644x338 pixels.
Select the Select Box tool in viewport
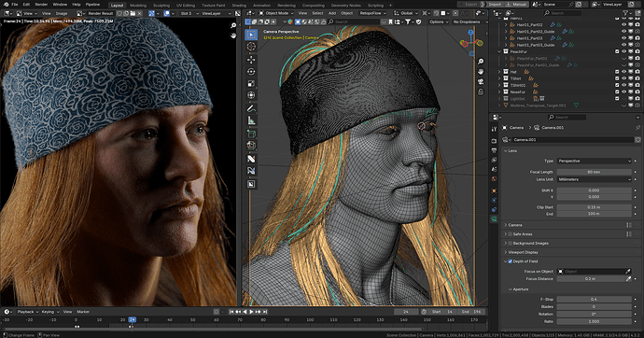(251, 35)
